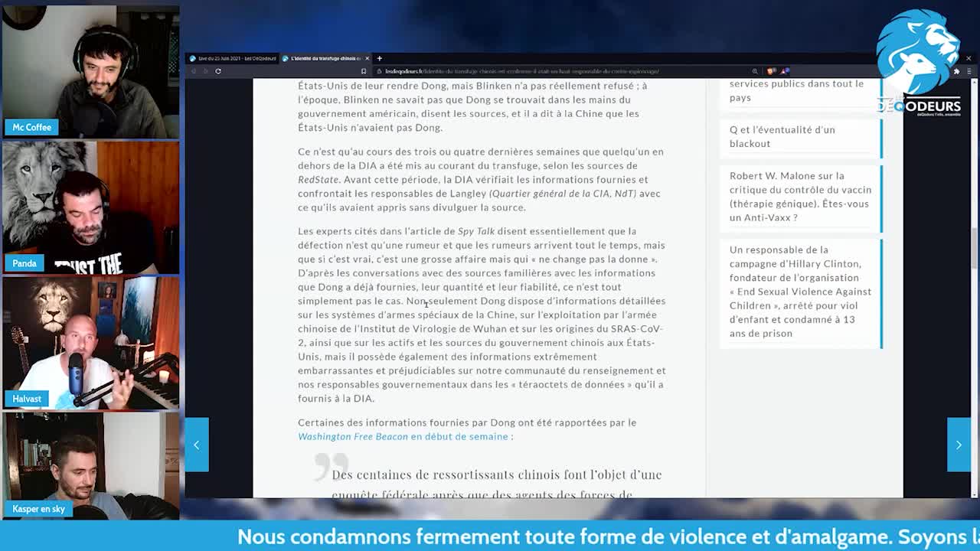This screenshot has height=551, width=980.
Task: Open a new browser tab
Action: 379,58
